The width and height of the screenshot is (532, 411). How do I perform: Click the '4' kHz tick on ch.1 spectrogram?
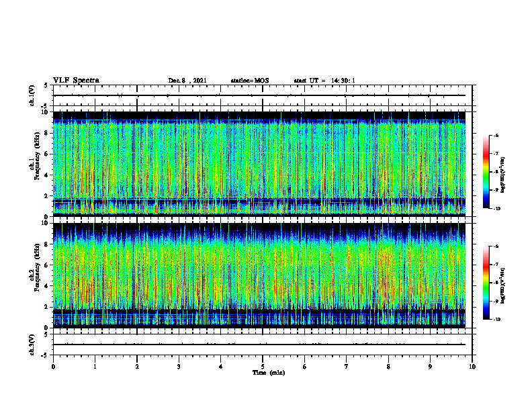(x=47, y=175)
